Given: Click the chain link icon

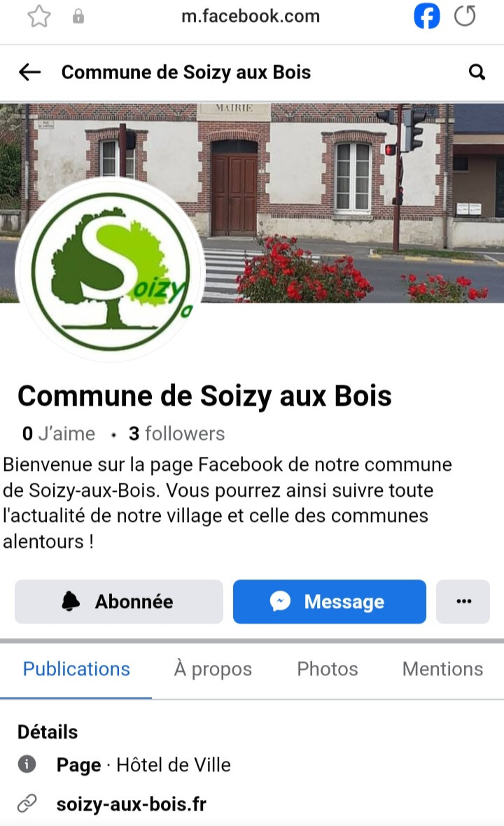Looking at the screenshot, I should point(27,804).
